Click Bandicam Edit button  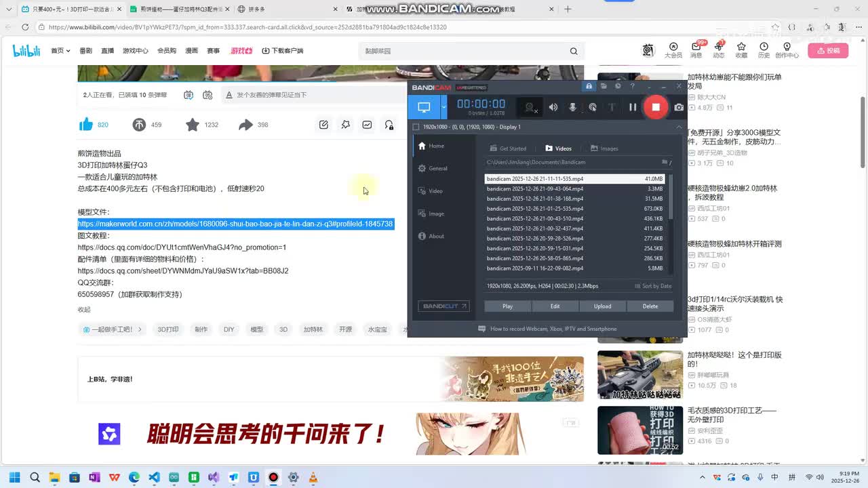tap(555, 306)
